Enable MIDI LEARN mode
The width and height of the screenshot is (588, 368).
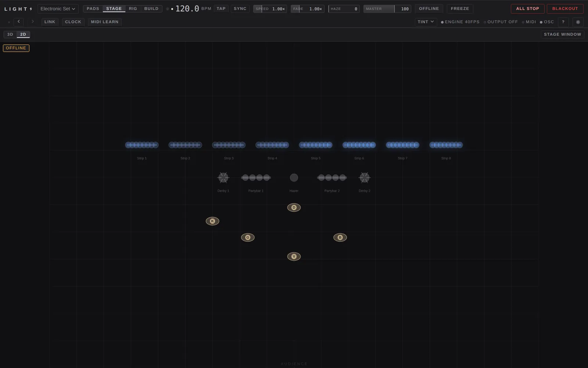105,22
